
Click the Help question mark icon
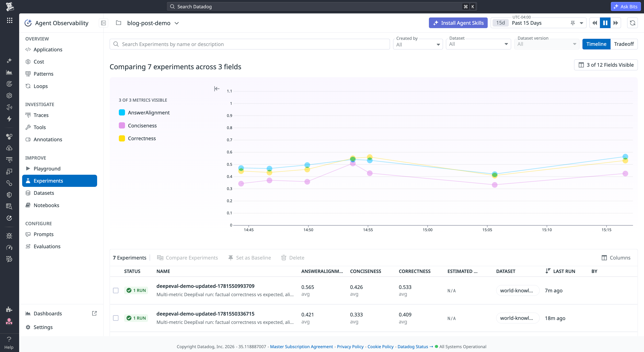(x=9, y=339)
